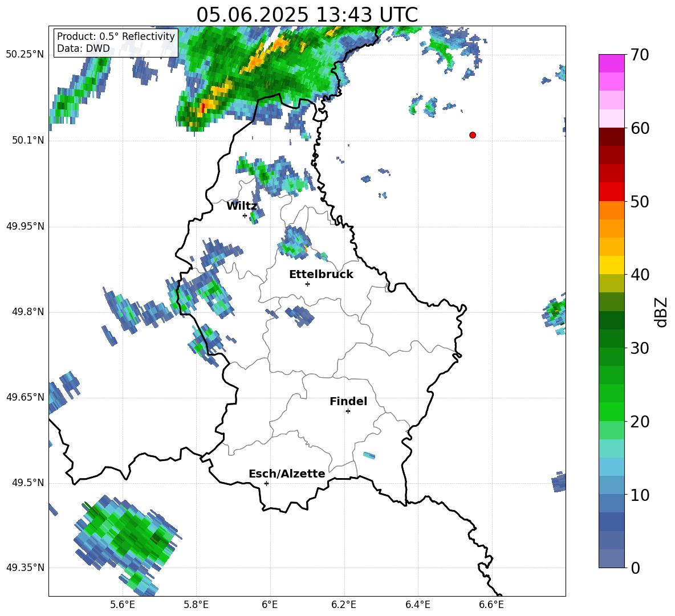Viewport: 675px width, 616px height.
Task: Click the 5.8°E longitude label
Action: [196, 605]
